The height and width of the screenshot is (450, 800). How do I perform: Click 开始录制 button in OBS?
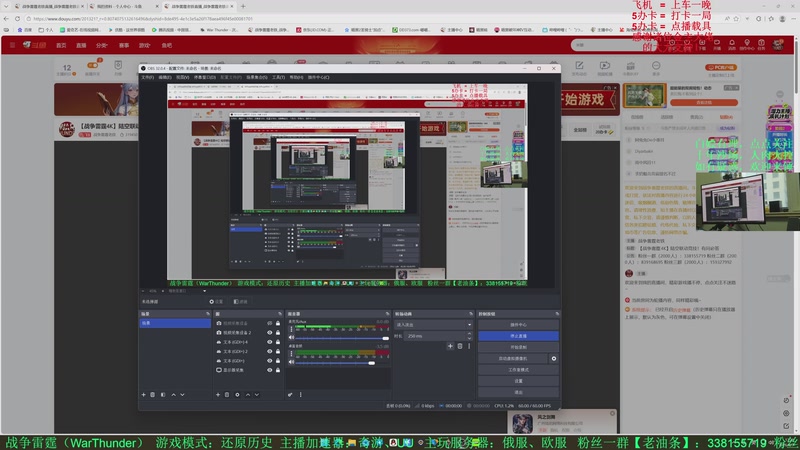518,347
